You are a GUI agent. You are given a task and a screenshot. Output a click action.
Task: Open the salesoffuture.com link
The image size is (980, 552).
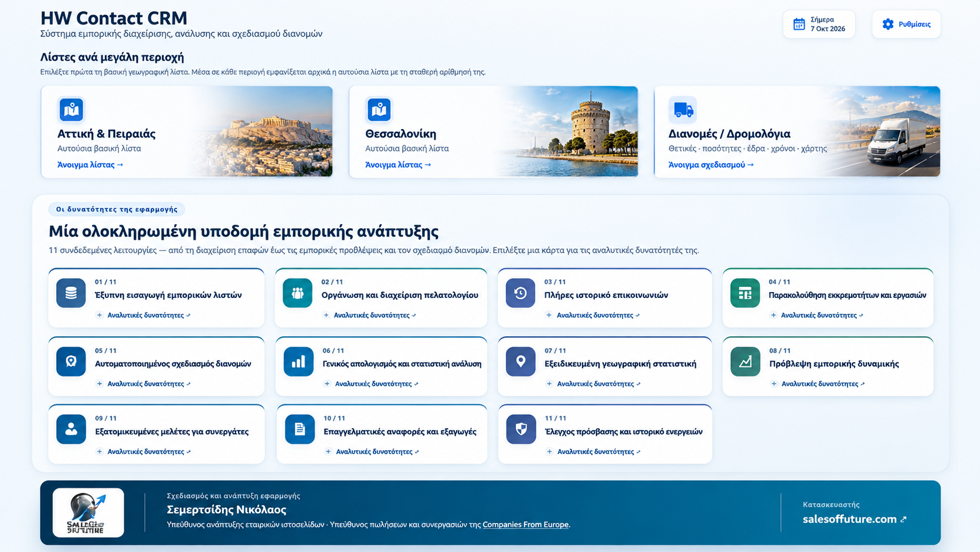tap(855, 519)
